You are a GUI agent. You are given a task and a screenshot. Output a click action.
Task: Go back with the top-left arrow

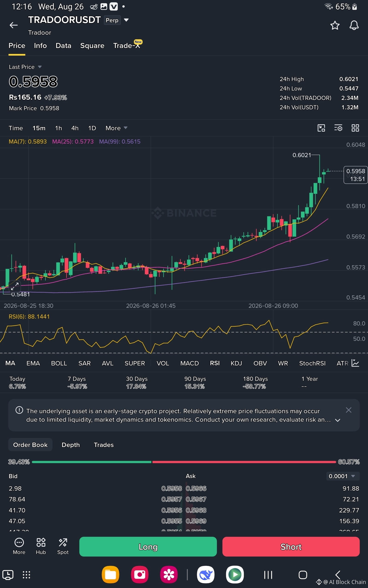(14, 25)
